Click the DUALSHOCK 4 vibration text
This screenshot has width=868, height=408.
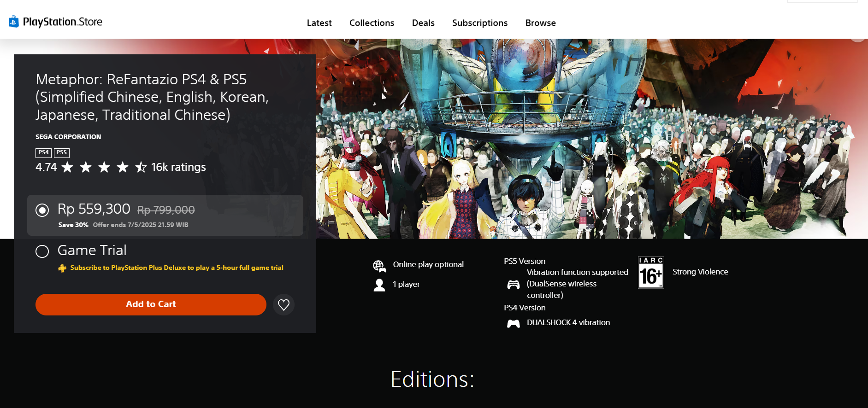tap(568, 322)
